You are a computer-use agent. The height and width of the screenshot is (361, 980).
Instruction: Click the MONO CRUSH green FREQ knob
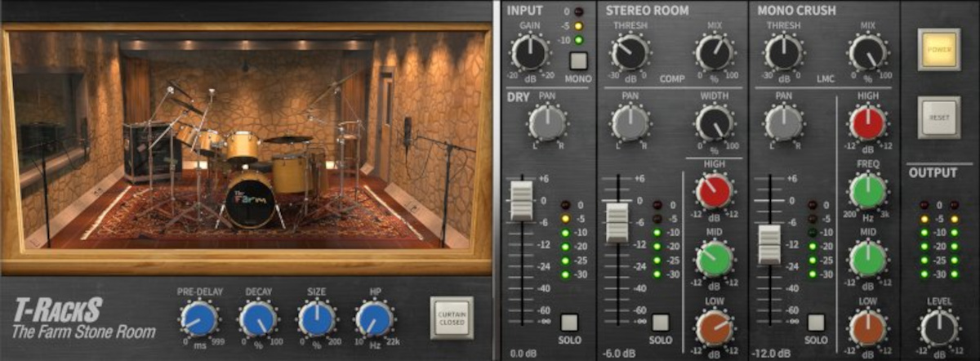point(867,190)
